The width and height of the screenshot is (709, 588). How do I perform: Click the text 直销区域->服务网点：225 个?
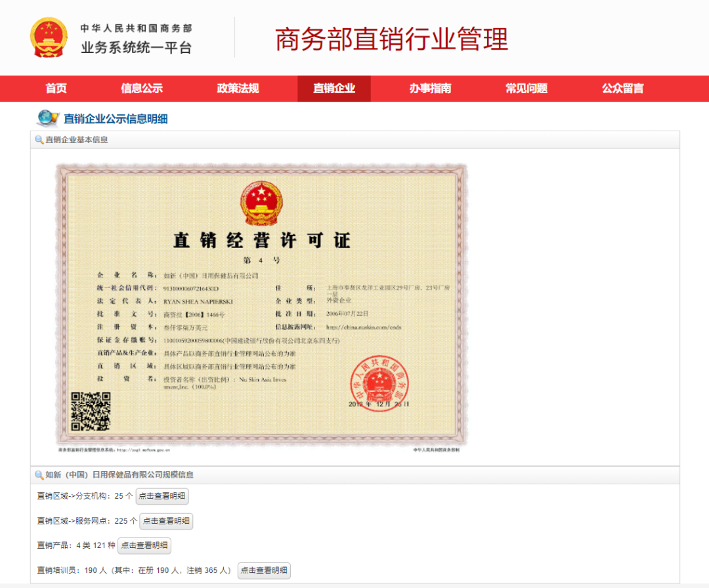coord(87,521)
